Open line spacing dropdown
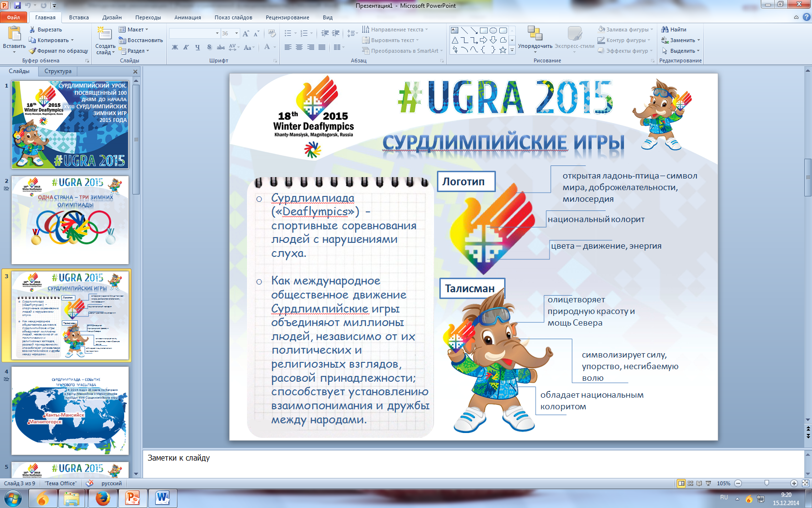This screenshot has height=508, width=812. 353,33
